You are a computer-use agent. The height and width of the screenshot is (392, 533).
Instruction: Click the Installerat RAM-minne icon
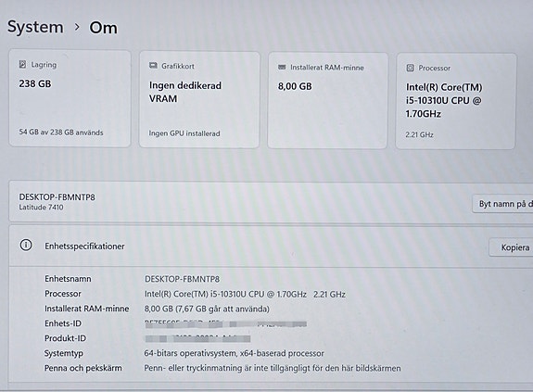coord(282,68)
